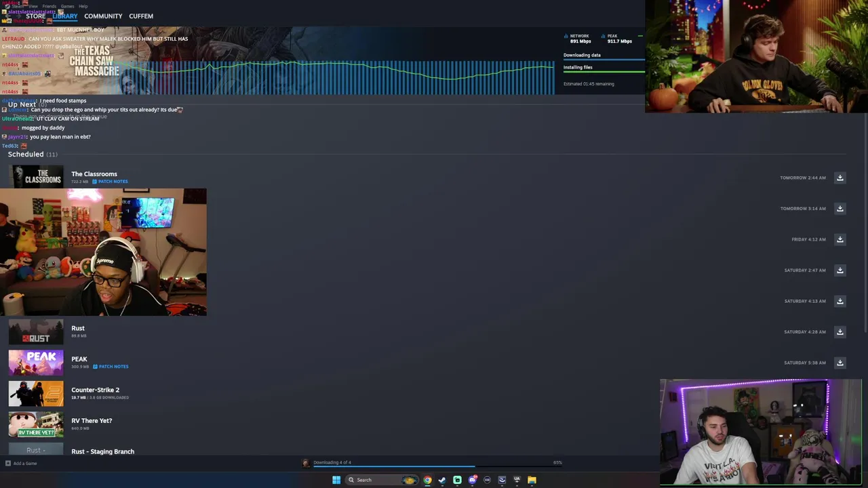Click the downloading game avatar in status bar

coord(305,463)
